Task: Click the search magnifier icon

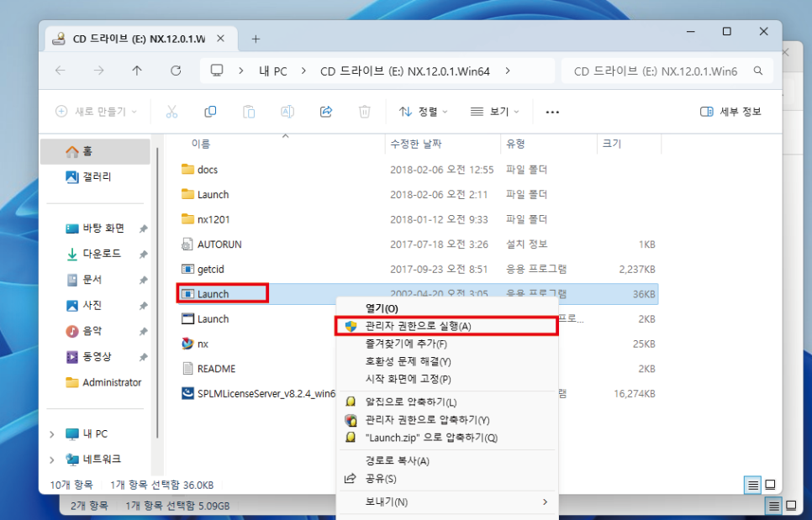Action: click(x=758, y=71)
